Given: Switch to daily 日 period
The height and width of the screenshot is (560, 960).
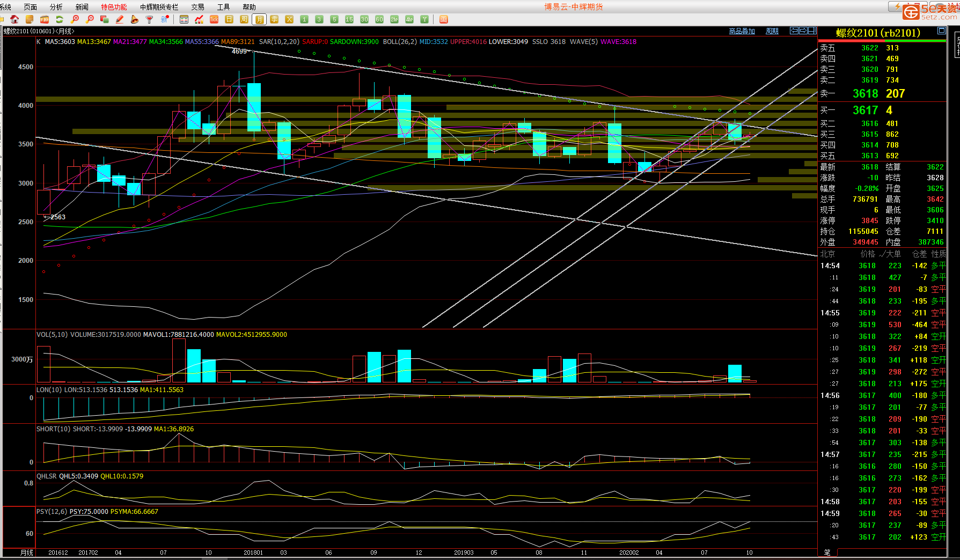Looking at the screenshot, I should click(229, 19).
